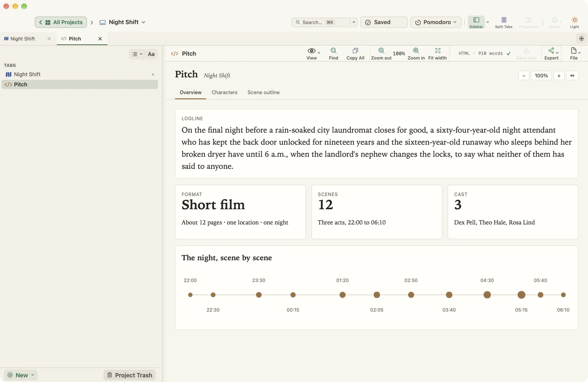Click the 02:05 timeline dot
The height and width of the screenshot is (382, 588).
point(376,295)
